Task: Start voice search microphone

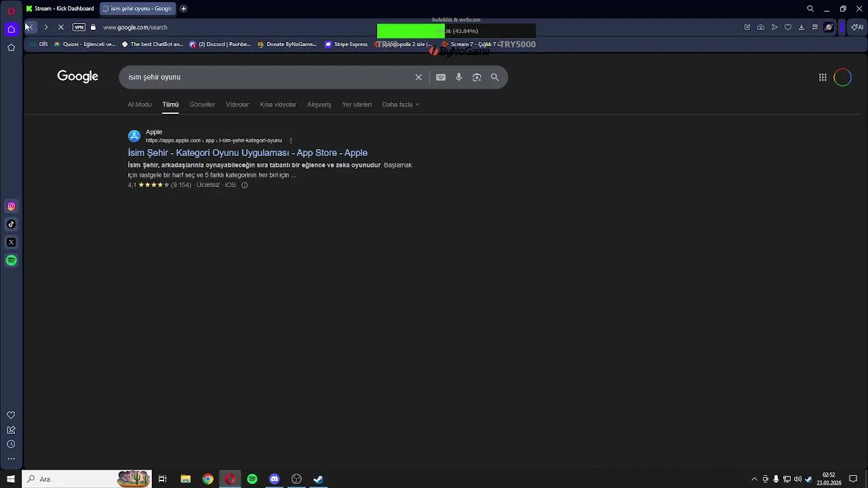Action: tap(459, 77)
